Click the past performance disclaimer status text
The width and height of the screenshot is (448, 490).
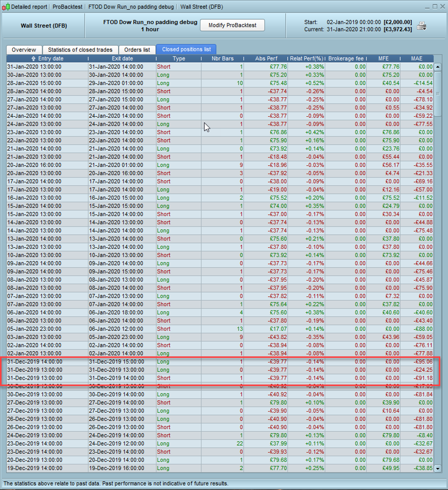[116, 484]
